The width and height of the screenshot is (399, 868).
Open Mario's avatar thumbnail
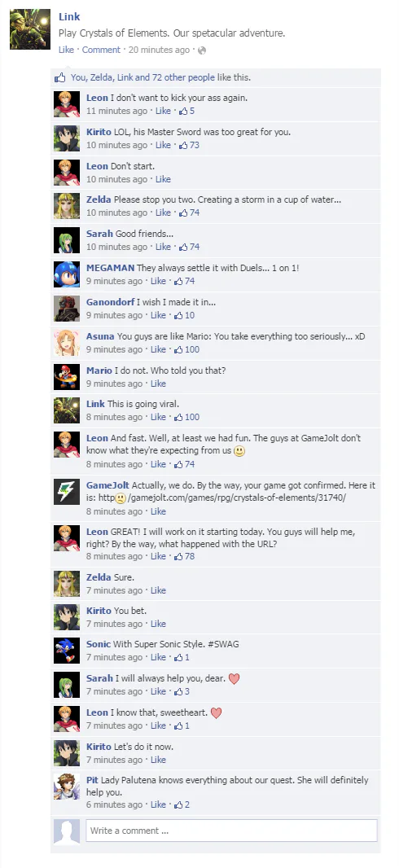67,376
